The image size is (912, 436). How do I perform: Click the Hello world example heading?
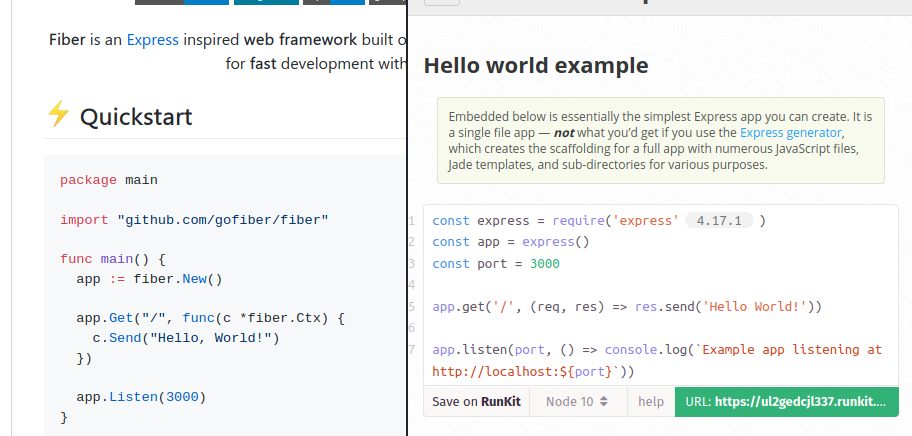(x=536, y=65)
